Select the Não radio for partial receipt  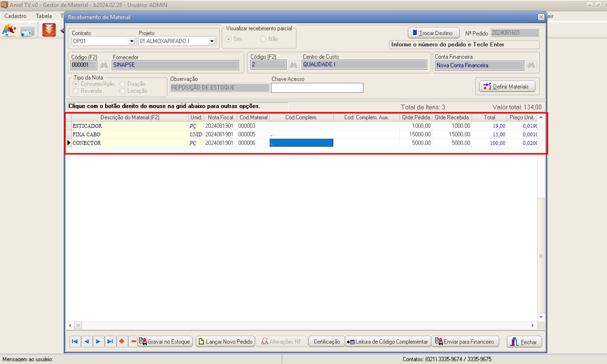point(263,39)
